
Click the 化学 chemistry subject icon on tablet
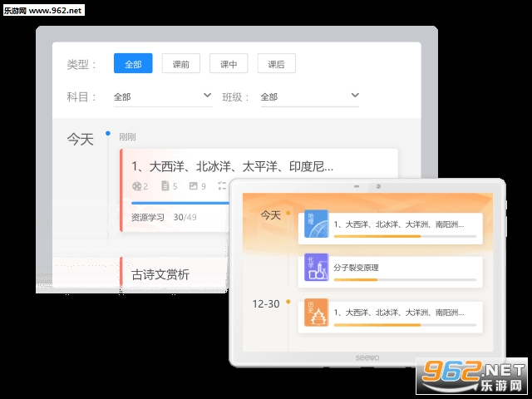[316, 268]
